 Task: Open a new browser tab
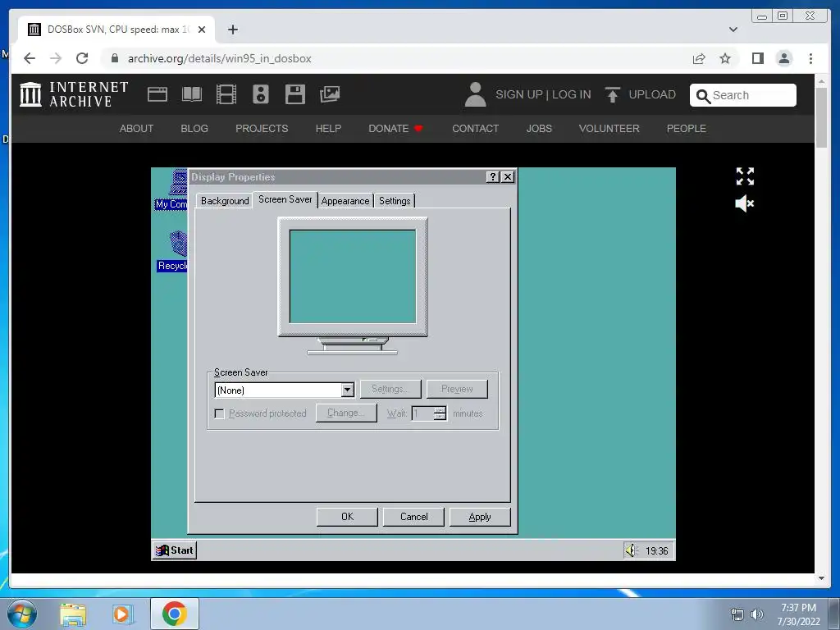[232, 30]
